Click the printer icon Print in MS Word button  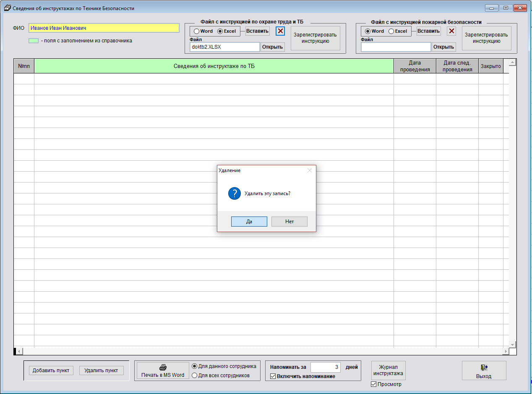tap(163, 371)
